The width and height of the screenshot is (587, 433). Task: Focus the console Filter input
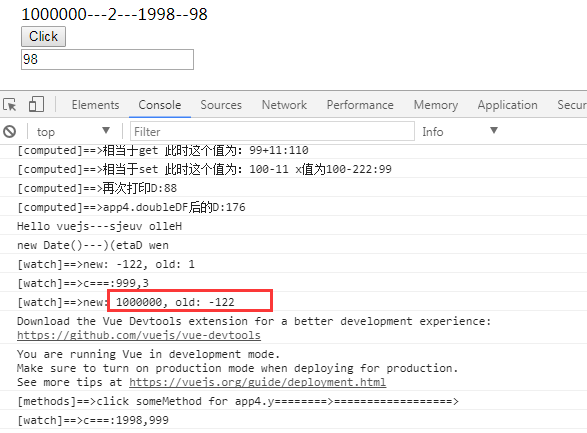pos(272,131)
